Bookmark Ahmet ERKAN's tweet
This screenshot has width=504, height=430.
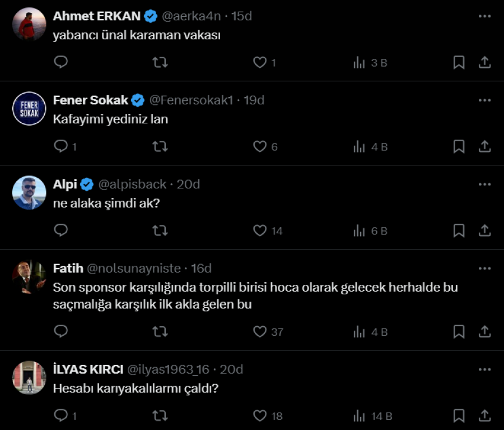[x=459, y=62]
